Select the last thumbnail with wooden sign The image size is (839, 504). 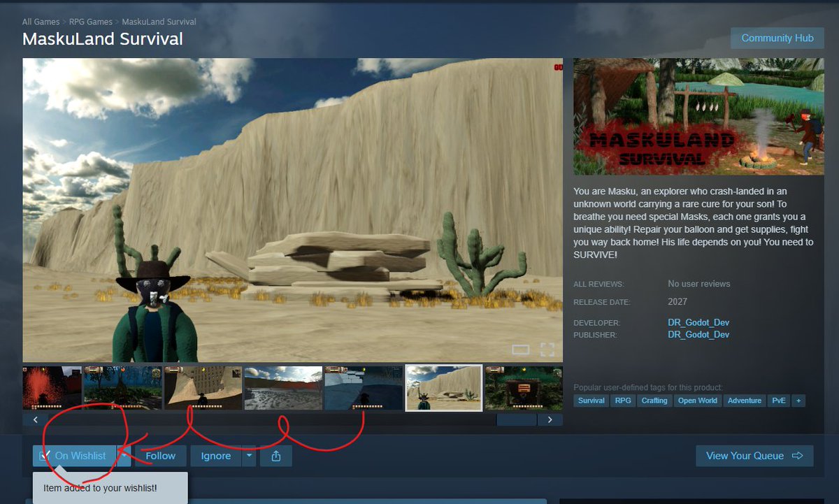pyautogui.click(x=524, y=388)
